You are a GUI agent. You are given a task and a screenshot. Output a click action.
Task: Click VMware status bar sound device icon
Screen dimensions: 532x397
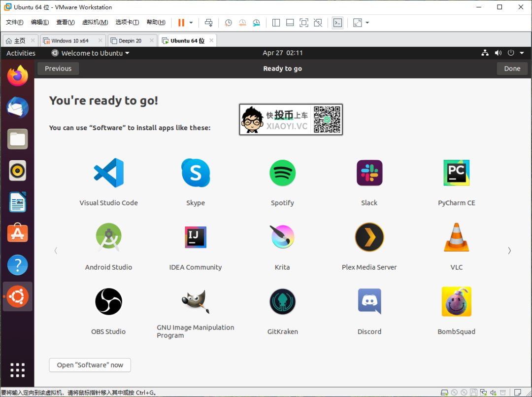[x=493, y=393]
